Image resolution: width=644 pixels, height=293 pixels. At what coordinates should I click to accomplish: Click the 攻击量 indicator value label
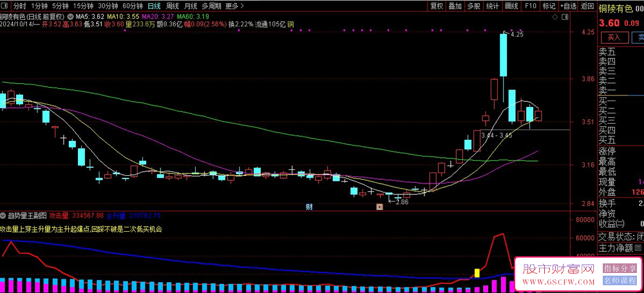(77, 215)
